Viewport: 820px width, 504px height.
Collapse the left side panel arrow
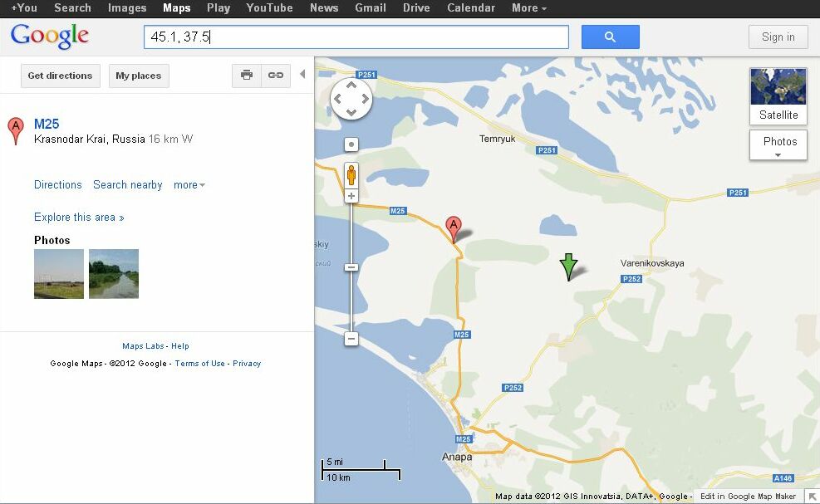[302, 75]
